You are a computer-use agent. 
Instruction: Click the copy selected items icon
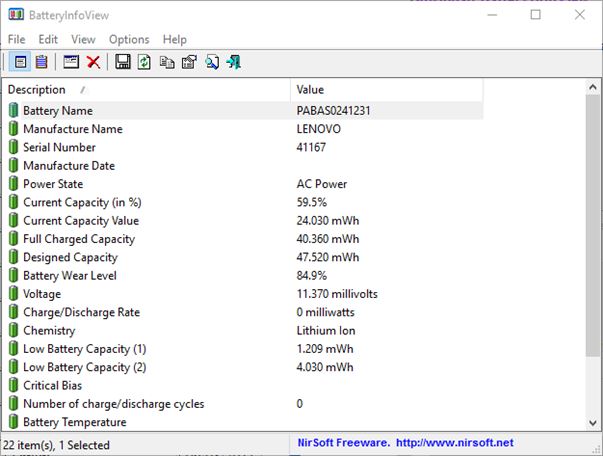(167, 62)
